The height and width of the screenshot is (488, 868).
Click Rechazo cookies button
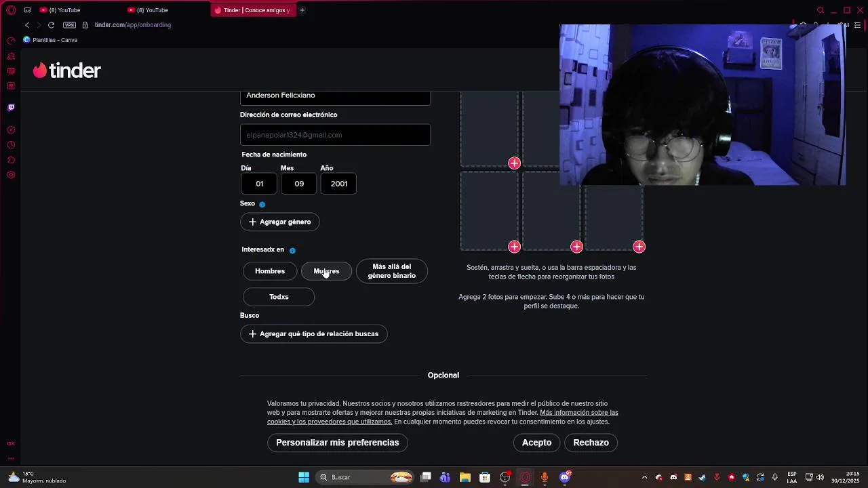(x=591, y=443)
